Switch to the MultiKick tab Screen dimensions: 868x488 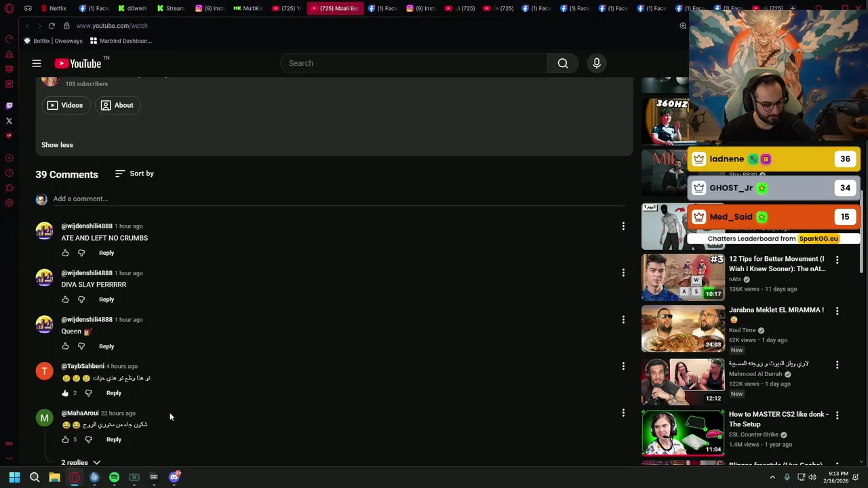[248, 9]
